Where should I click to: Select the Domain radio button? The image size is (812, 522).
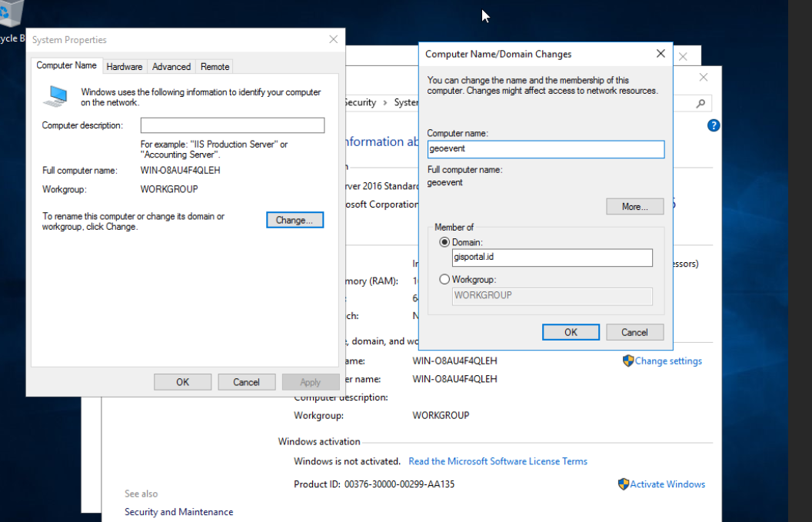click(444, 242)
